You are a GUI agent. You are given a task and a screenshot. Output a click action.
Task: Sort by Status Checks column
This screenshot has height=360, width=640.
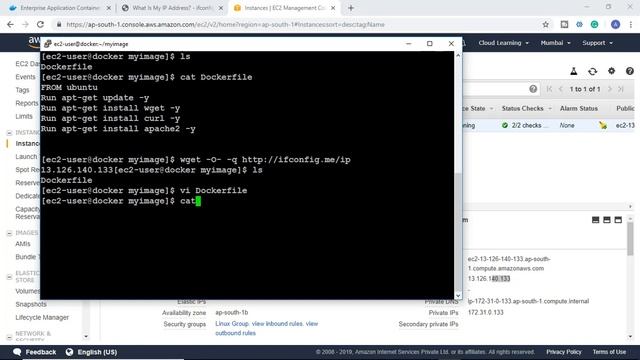click(x=526, y=108)
